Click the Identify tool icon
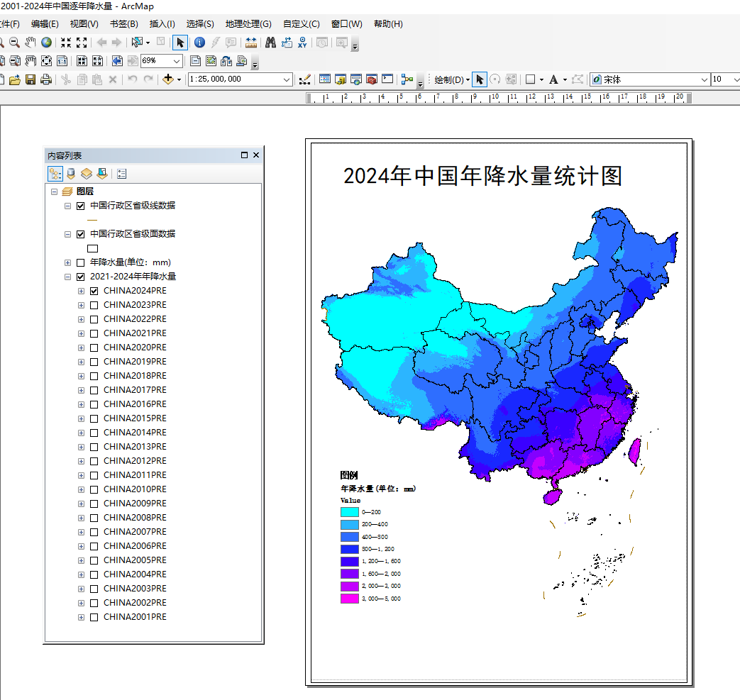The width and height of the screenshot is (740, 700). tap(199, 43)
